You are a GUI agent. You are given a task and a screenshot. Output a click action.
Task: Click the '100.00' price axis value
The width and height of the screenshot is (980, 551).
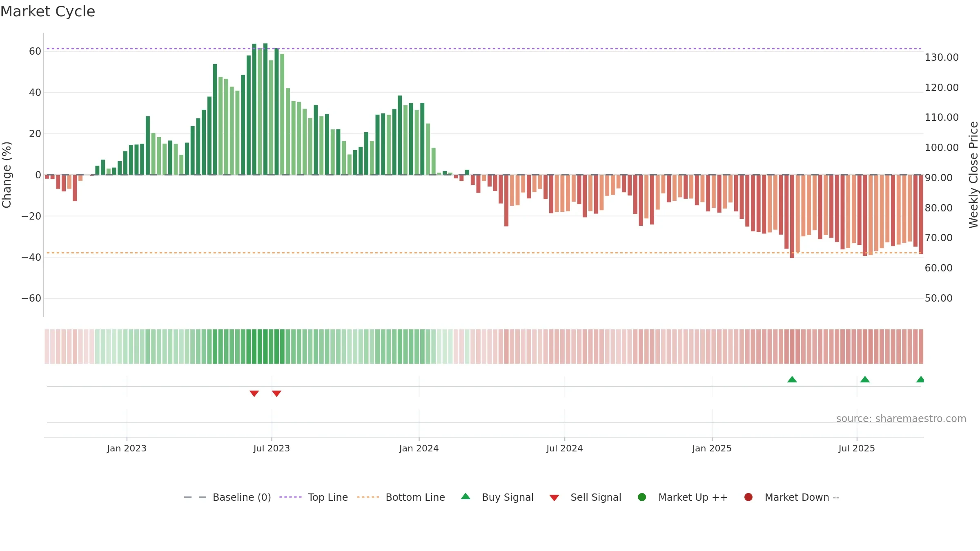tap(942, 148)
